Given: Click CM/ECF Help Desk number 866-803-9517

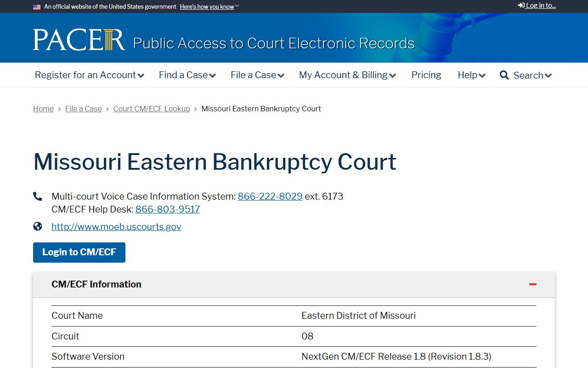Looking at the screenshot, I should [168, 209].
